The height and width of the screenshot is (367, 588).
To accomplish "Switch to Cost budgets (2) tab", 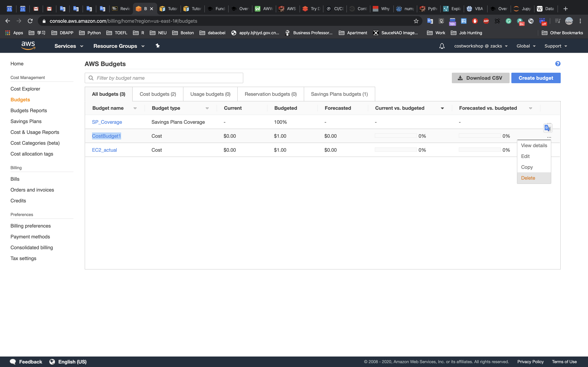I will (x=158, y=94).
